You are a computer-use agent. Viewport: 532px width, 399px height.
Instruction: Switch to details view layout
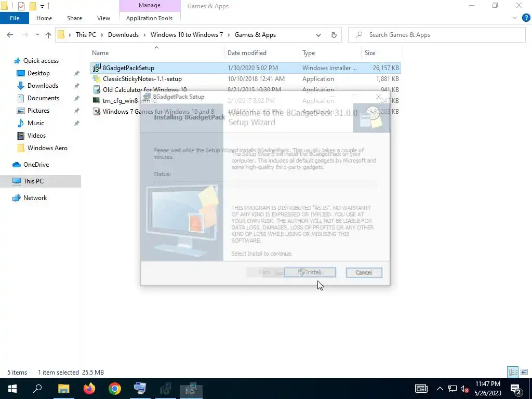(x=513, y=372)
